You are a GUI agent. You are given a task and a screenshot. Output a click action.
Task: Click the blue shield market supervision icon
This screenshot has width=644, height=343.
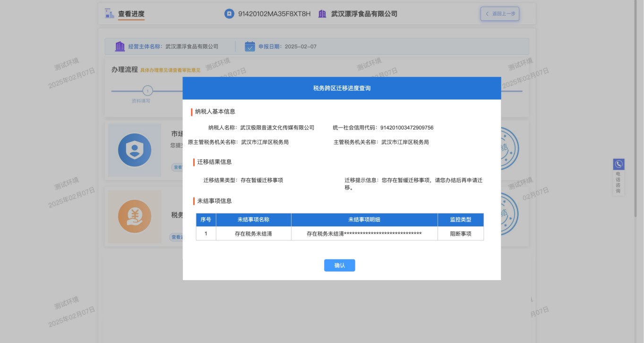[x=135, y=150]
